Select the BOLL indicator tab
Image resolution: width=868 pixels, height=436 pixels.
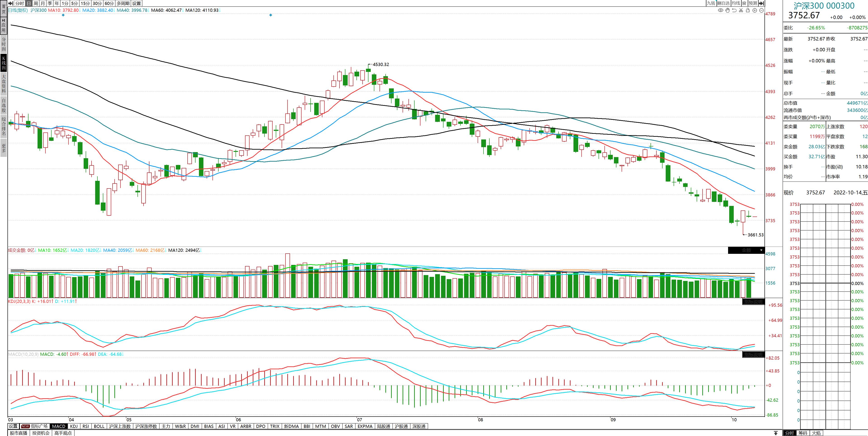coord(99,426)
